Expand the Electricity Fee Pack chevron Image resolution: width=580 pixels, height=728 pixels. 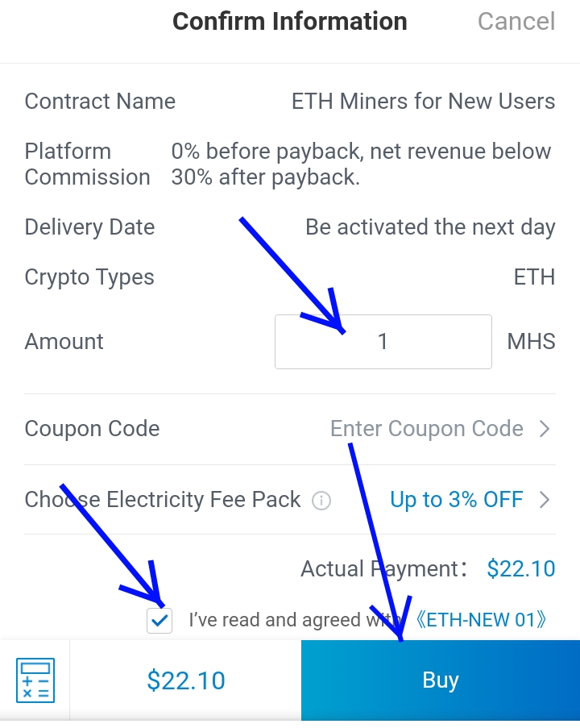click(x=545, y=500)
